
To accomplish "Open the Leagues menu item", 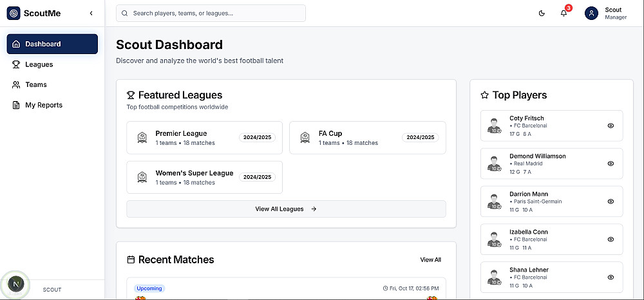I will (39, 64).
